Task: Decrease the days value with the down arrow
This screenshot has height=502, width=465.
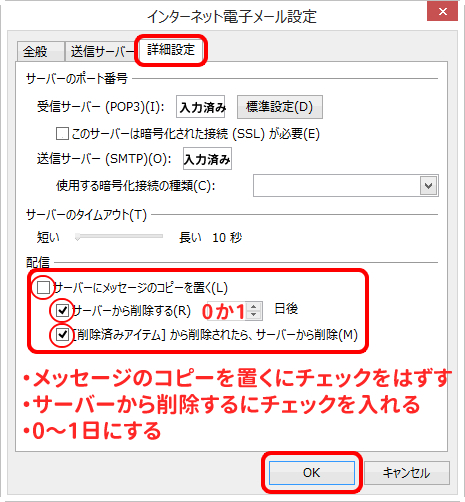Action: (x=254, y=315)
